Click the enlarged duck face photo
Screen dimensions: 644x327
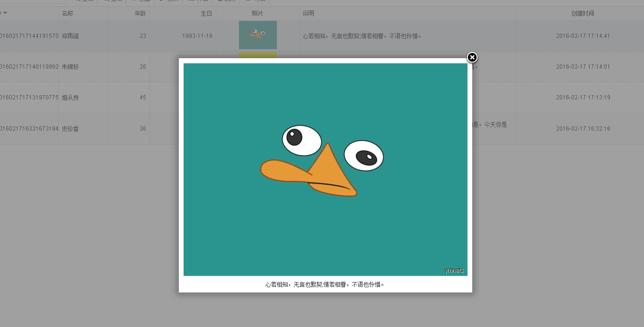click(x=326, y=169)
